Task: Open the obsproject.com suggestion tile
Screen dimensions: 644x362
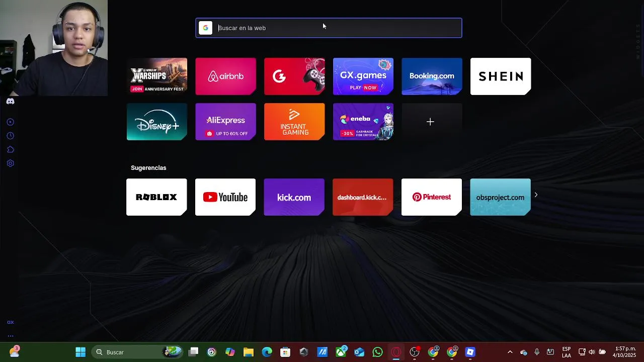Action: pyautogui.click(x=500, y=197)
